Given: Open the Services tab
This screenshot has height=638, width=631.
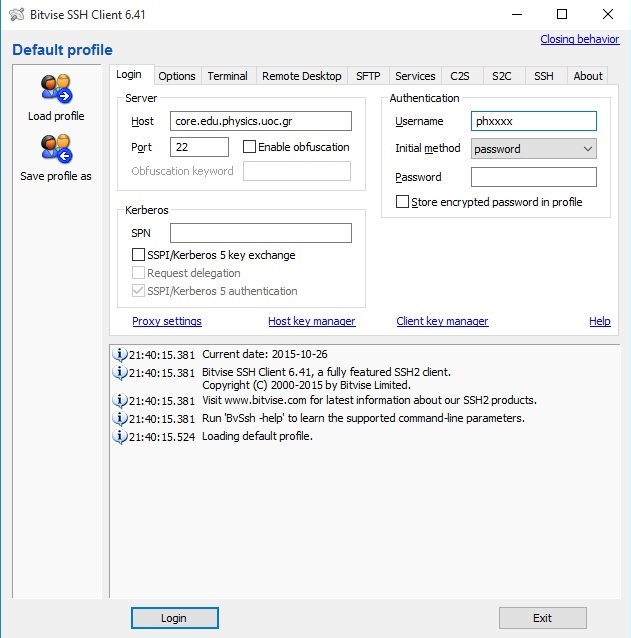Looking at the screenshot, I should click(x=415, y=76).
